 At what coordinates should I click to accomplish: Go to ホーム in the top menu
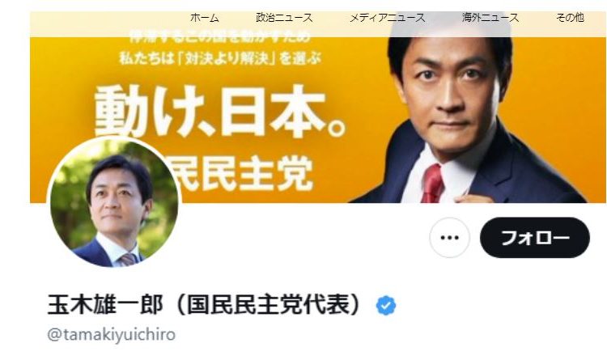click(x=205, y=18)
